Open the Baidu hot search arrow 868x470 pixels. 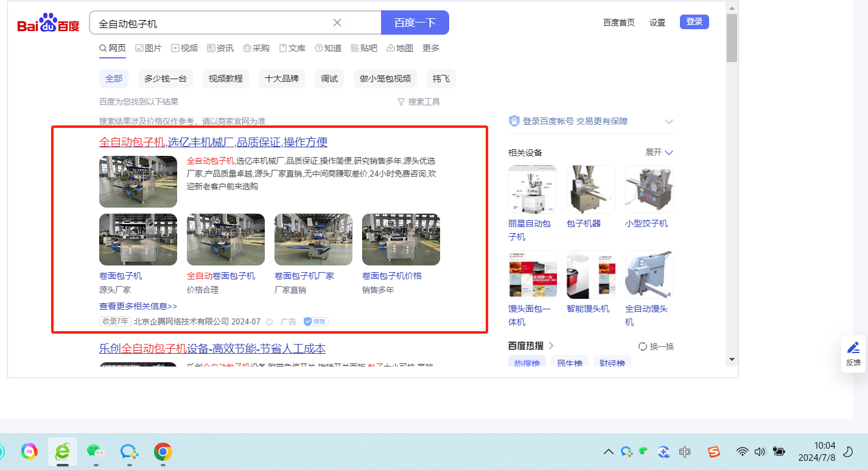(x=551, y=346)
